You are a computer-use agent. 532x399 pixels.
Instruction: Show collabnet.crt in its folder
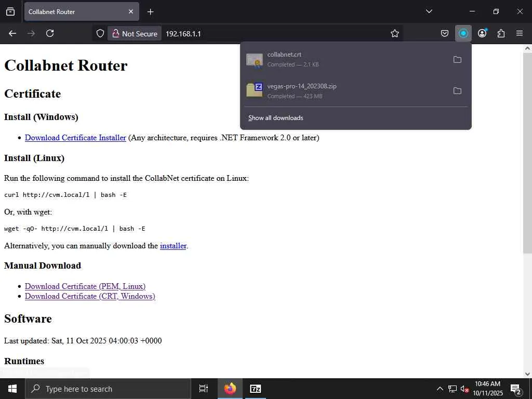457,59
